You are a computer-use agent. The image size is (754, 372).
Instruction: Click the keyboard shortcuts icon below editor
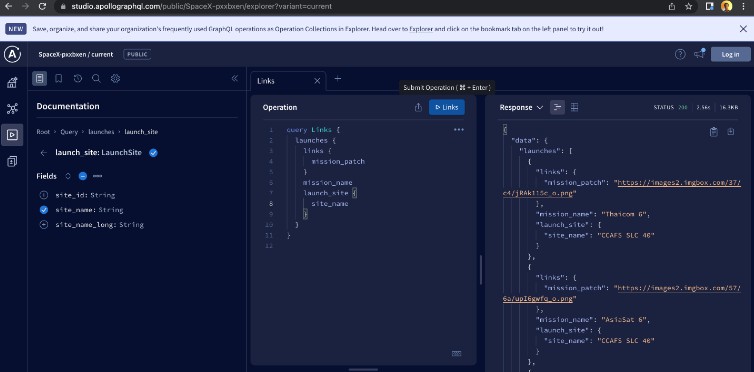pos(457,354)
